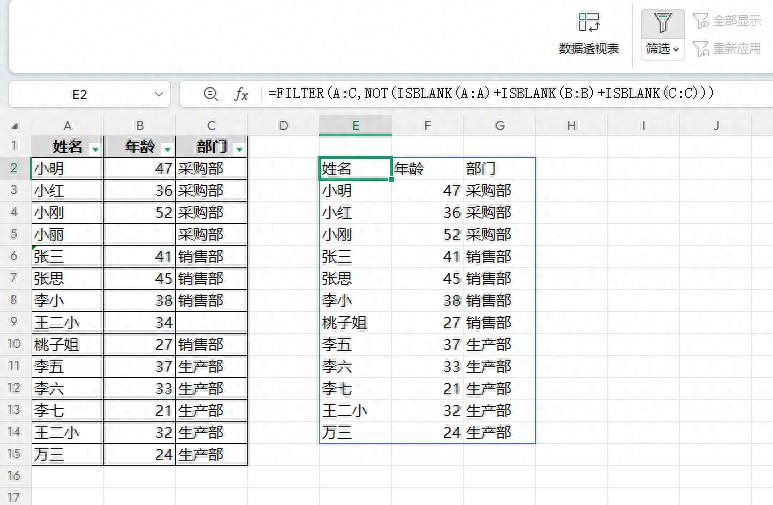Image resolution: width=773 pixels, height=505 pixels.
Task: Select cell A5 containing 小丽
Action: pyautogui.click(x=67, y=234)
